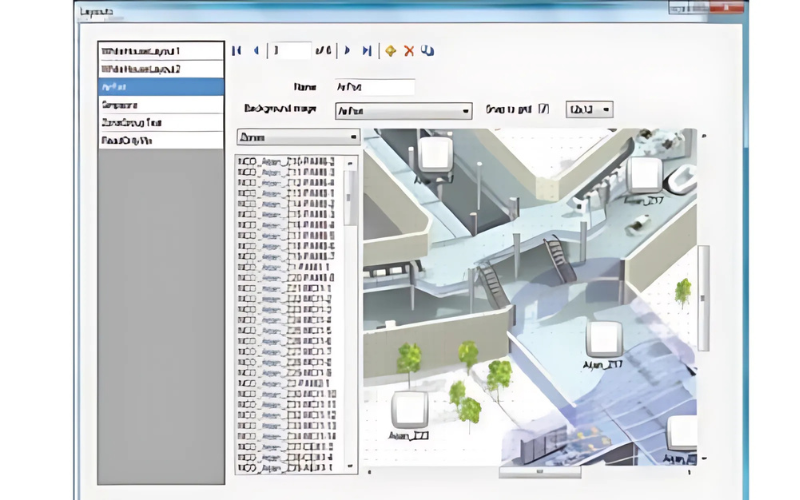
Task: Click the map horizontal scrollbar thumb
Action: click(540, 472)
